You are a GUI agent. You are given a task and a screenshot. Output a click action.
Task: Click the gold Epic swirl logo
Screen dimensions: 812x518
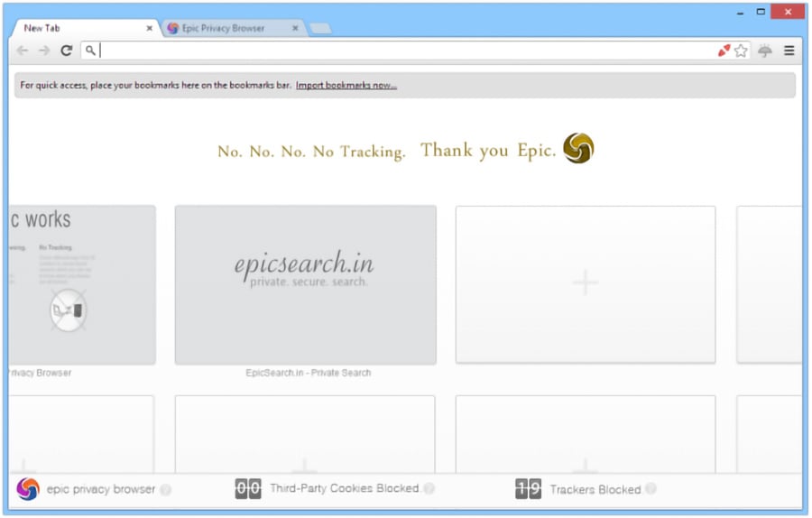578,148
